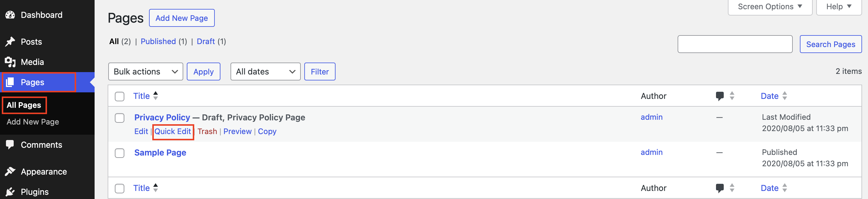Viewport: 868px width, 199px height.
Task: Click the Search Pages button
Action: click(x=830, y=44)
